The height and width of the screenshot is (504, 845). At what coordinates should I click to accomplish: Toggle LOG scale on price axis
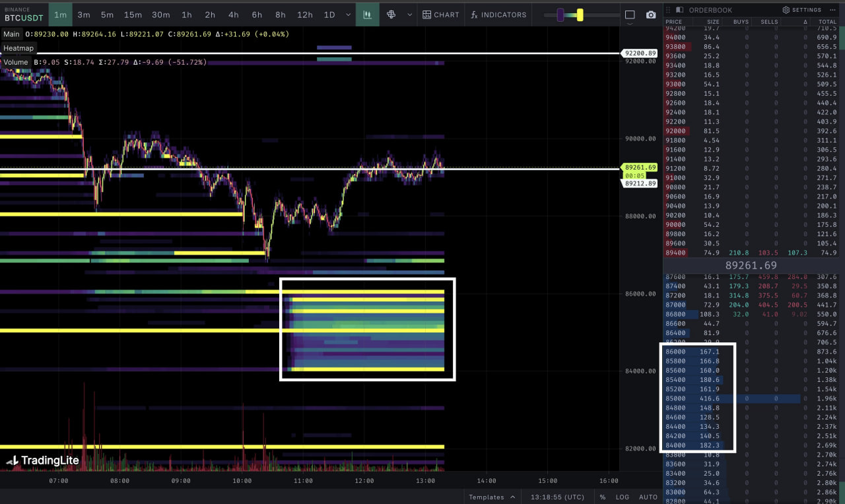(x=622, y=497)
